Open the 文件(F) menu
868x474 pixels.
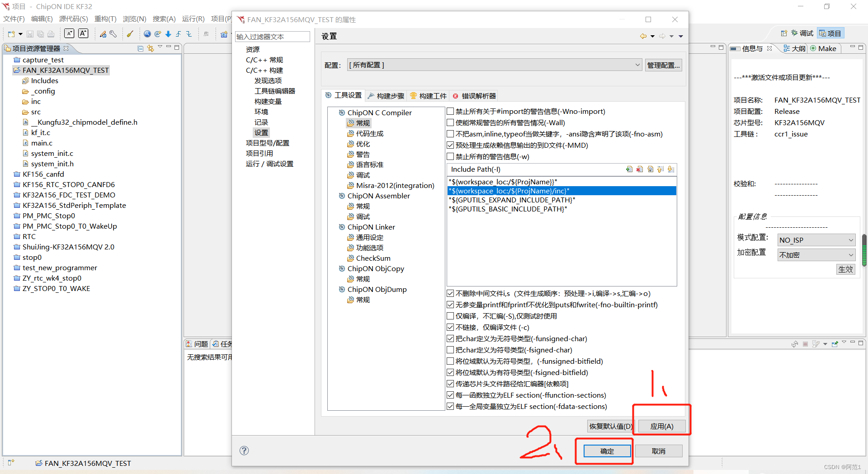tap(14, 19)
